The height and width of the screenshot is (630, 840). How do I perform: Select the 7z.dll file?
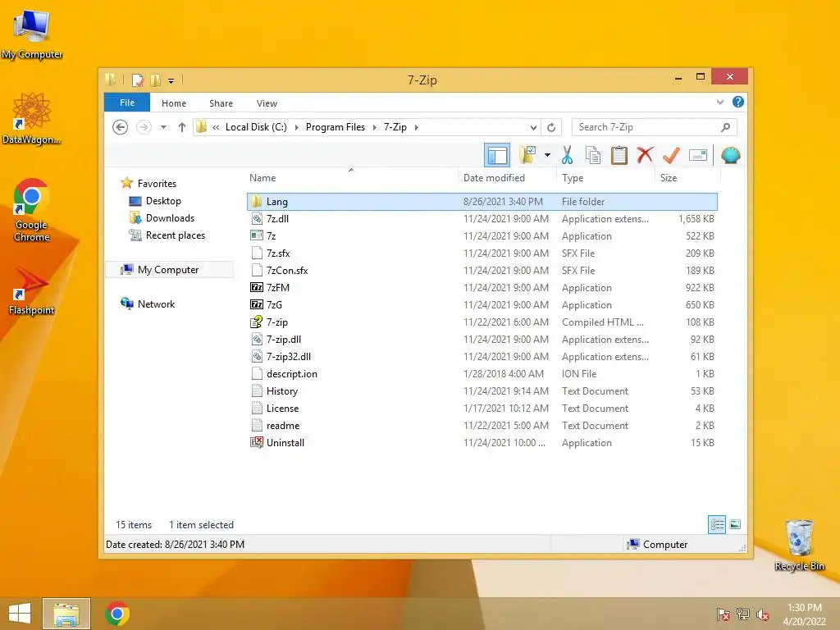coord(482,218)
